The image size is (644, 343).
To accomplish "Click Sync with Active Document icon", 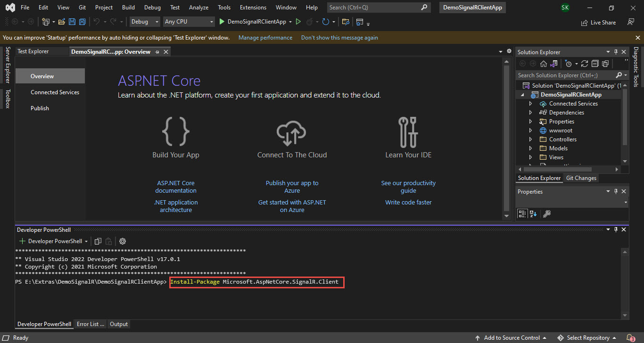I will 585,64.
